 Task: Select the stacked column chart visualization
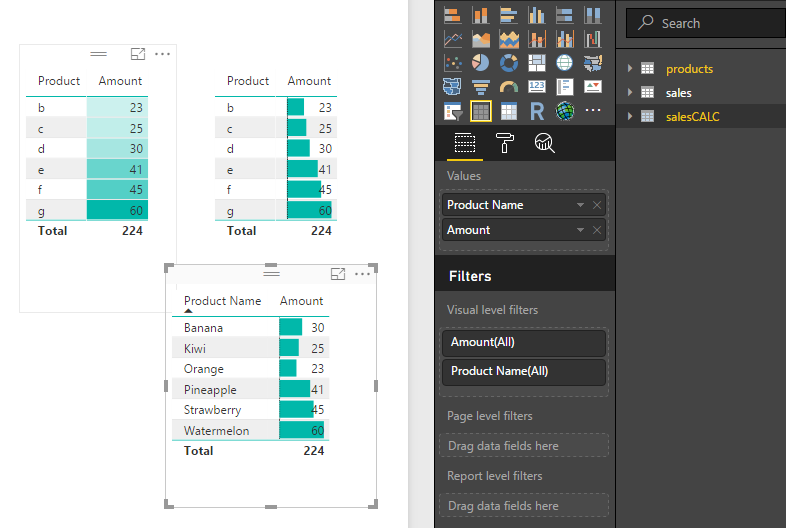481,16
